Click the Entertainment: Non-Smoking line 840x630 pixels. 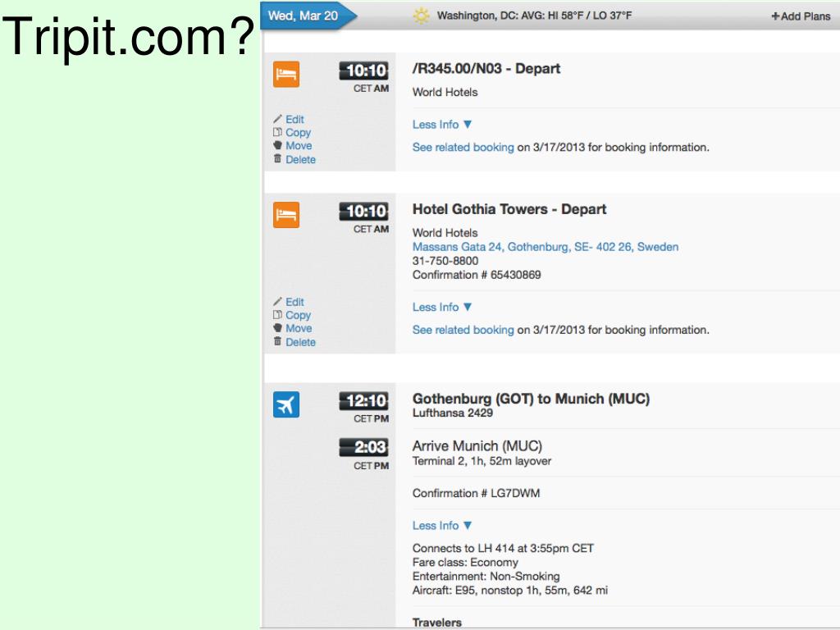pyautogui.click(x=486, y=577)
